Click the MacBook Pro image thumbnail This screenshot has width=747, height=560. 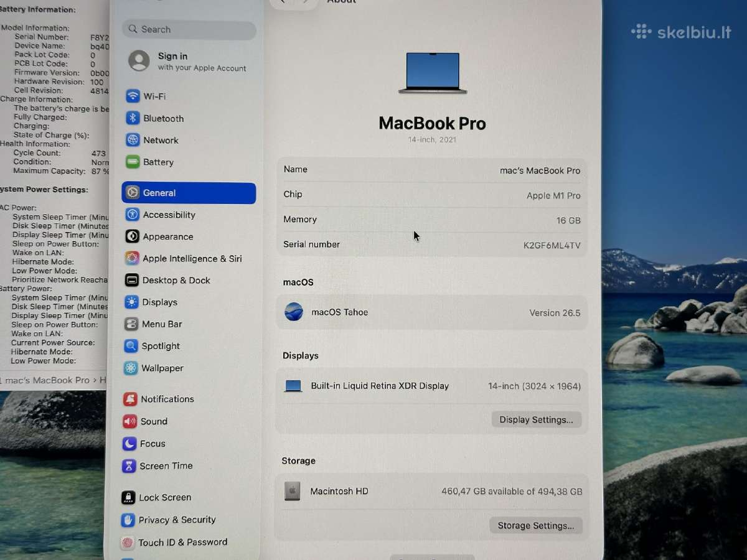point(433,73)
